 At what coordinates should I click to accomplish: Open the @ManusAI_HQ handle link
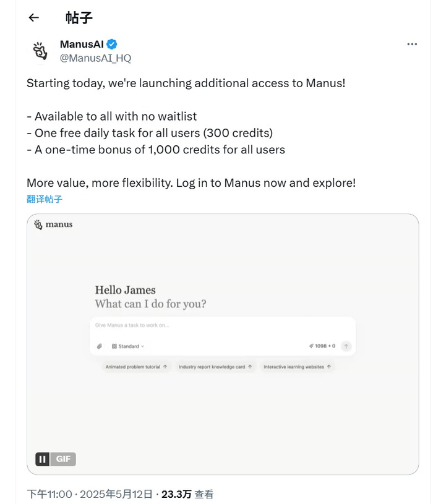[95, 58]
